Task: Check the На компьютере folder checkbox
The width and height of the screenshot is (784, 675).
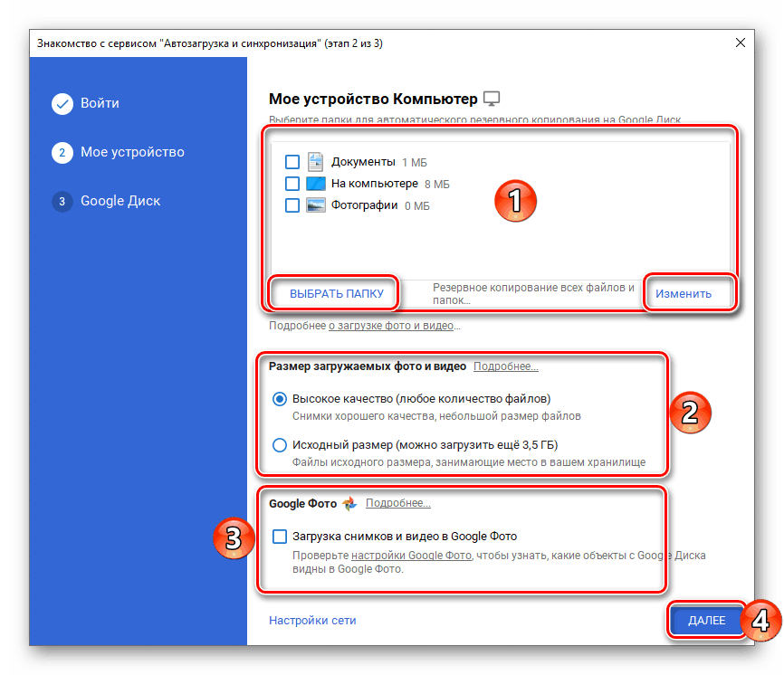Action: click(292, 184)
